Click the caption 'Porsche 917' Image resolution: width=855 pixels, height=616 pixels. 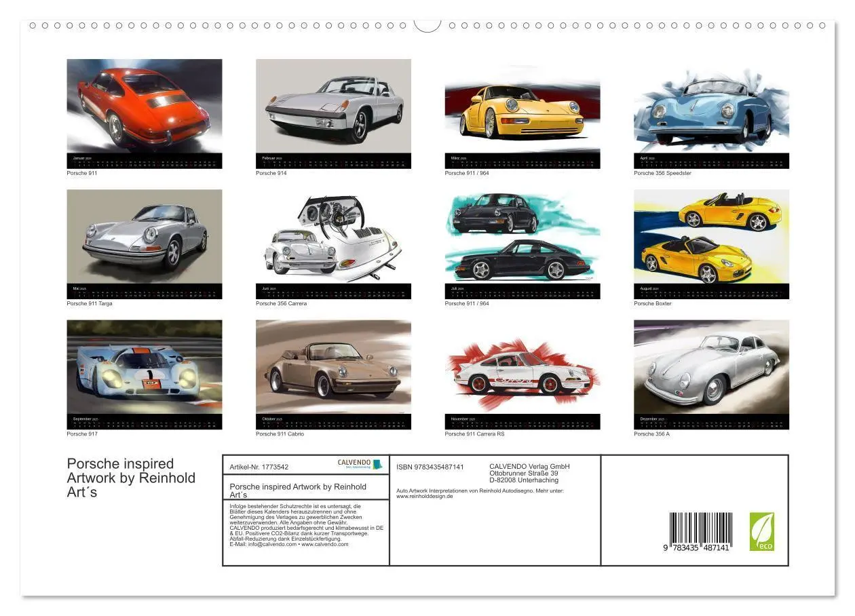[82, 434]
